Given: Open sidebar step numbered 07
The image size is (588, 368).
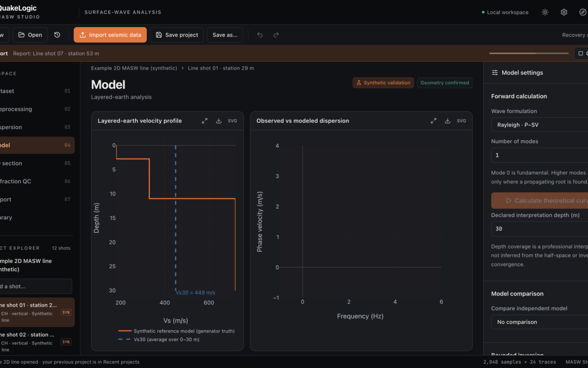Looking at the screenshot, I should click(37, 200).
